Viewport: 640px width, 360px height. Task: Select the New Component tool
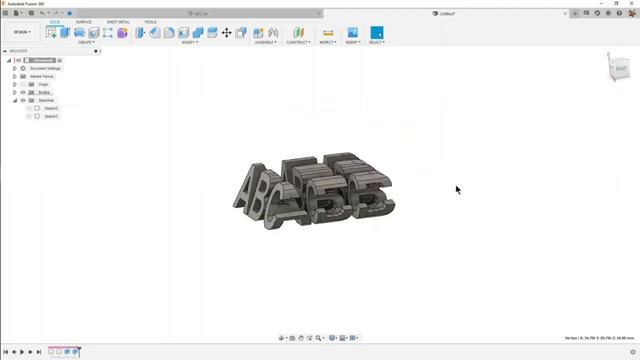(258, 33)
